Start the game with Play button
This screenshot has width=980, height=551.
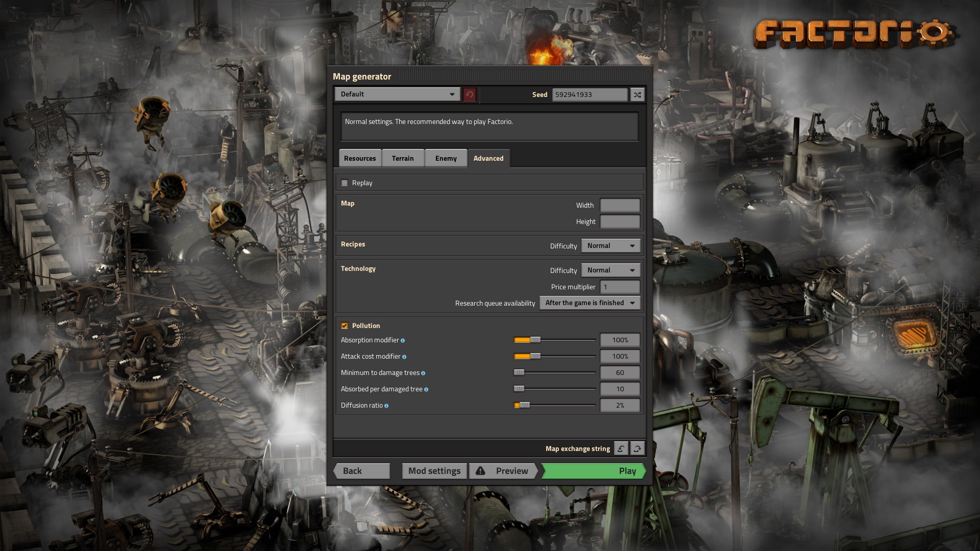pos(594,471)
